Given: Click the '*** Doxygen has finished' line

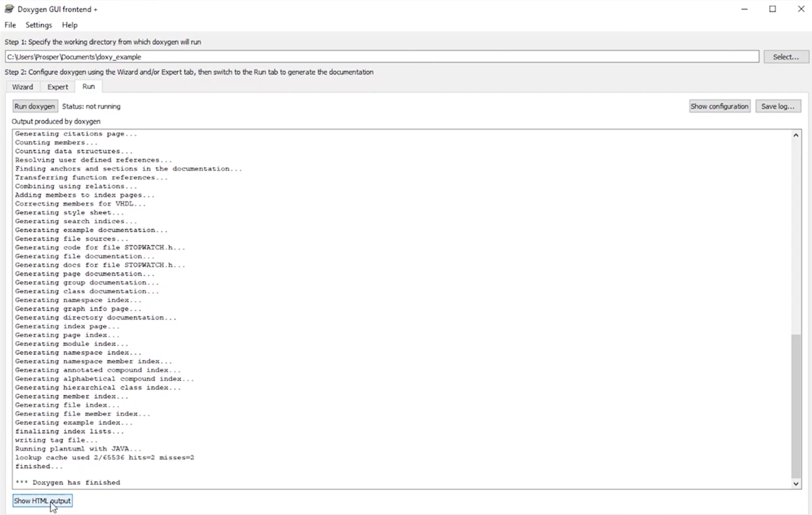Looking at the screenshot, I should pos(68,483).
